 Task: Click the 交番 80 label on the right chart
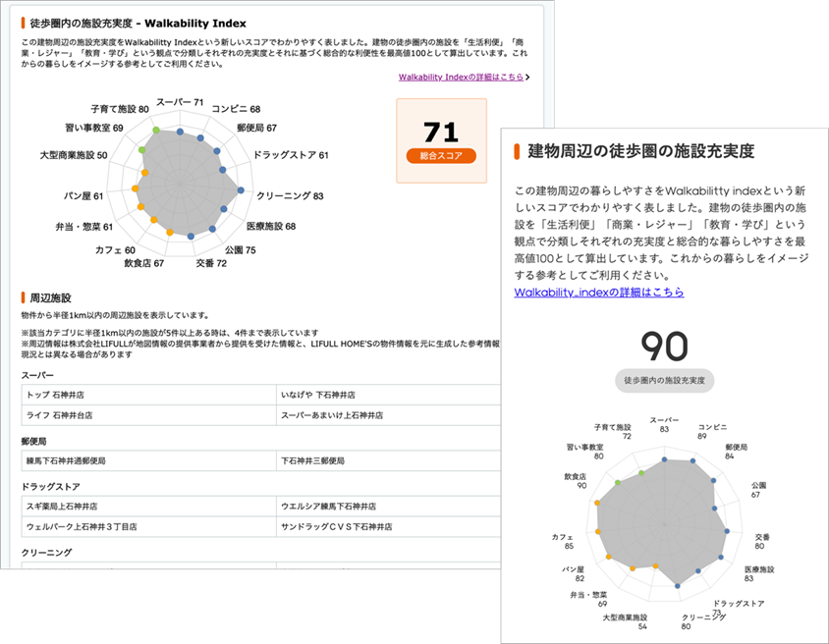coord(762,542)
